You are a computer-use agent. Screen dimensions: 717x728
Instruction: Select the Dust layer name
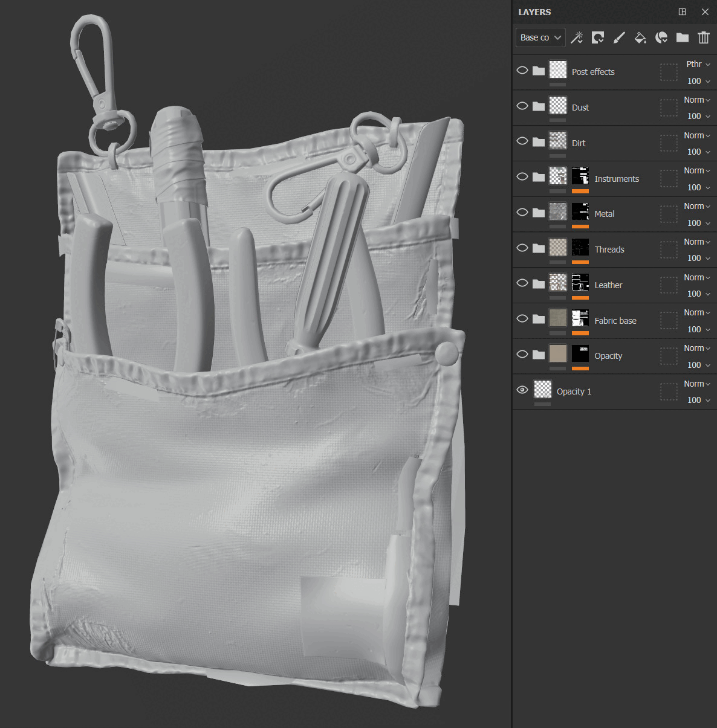(x=580, y=108)
